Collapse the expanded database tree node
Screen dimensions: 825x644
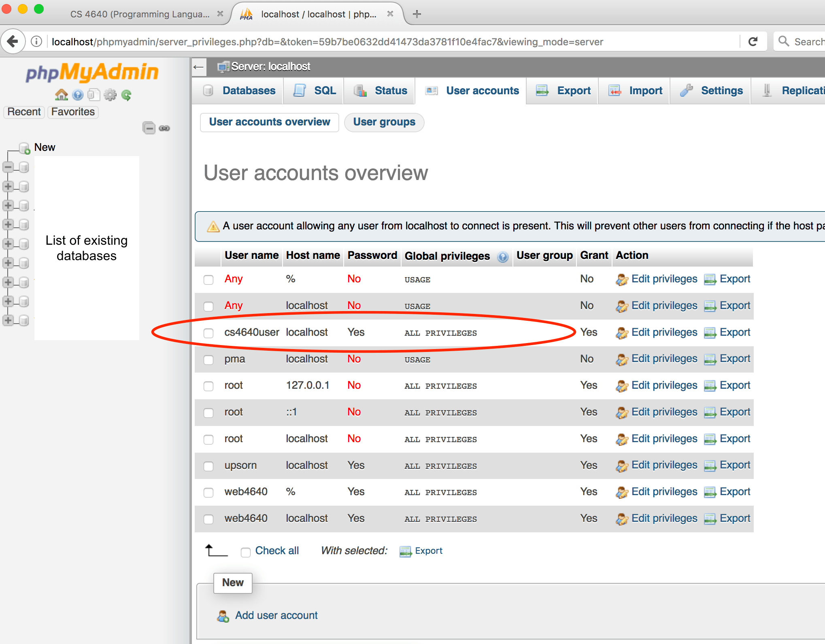point(7,167)
